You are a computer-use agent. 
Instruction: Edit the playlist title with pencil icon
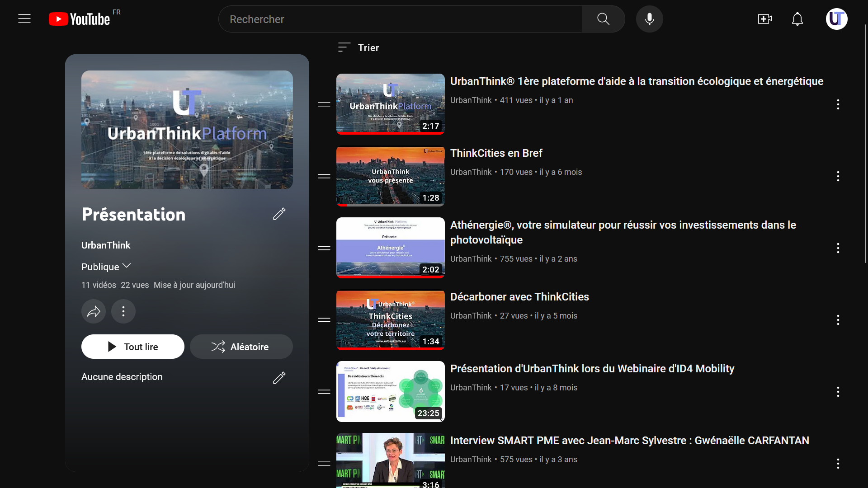pos(279,214)
